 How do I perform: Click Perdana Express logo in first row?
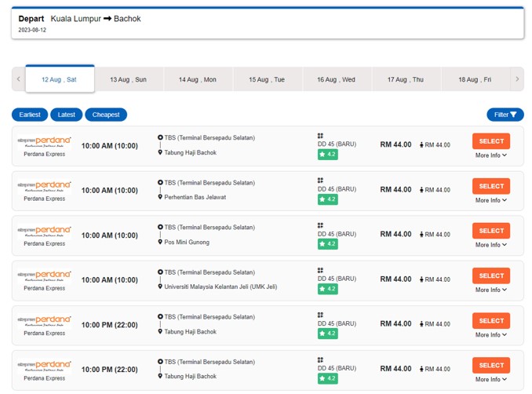(x=44, y=141)
